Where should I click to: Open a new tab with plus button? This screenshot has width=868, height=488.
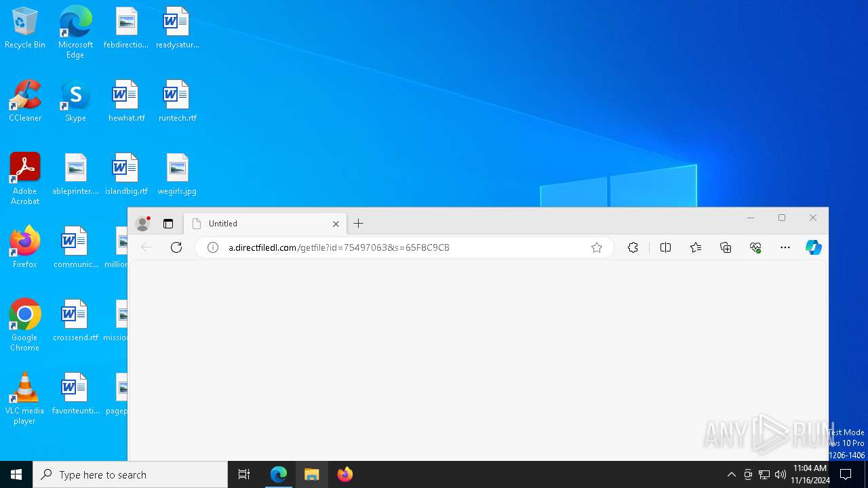pyautogui.click(x=359, y=224)
